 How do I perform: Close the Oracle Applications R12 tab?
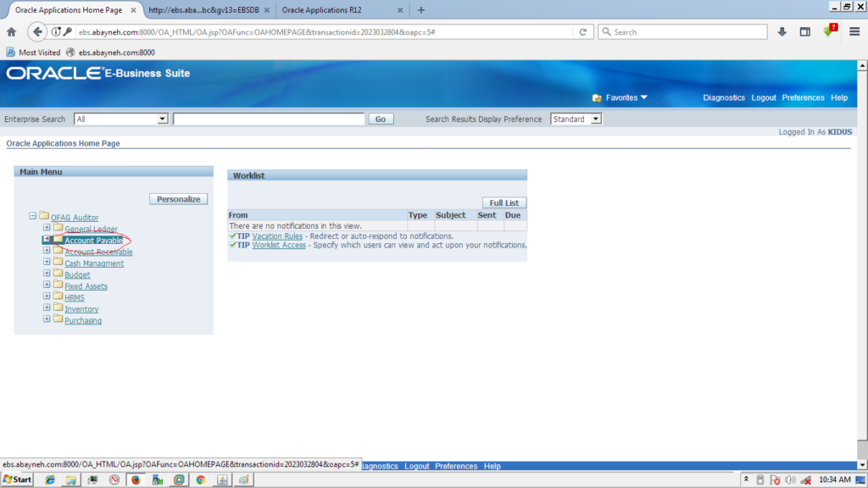click(x=400, y=10)
